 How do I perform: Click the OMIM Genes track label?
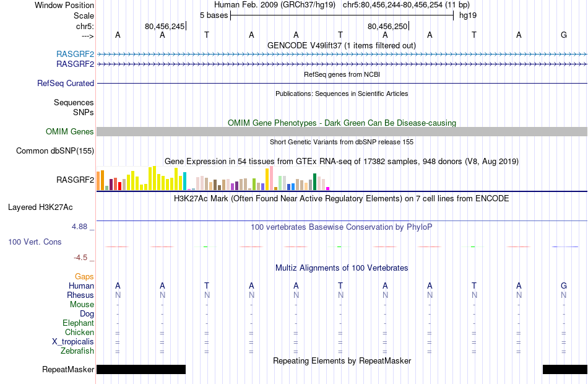(70, 131)
